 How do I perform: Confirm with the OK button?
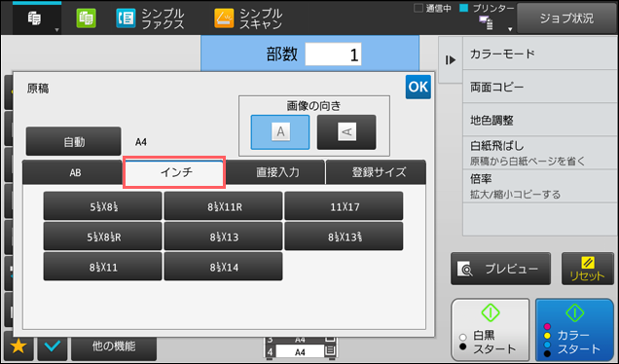click(x=419, y=87)
